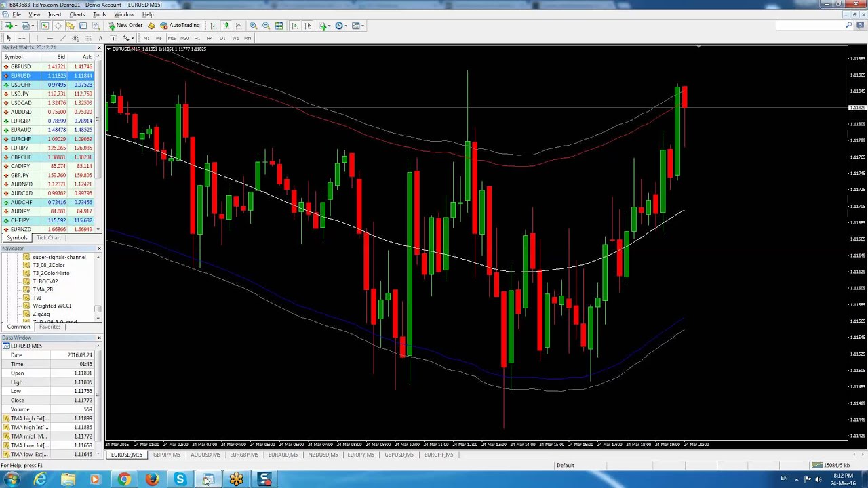Open Skype from the taskbar

[x=180, y=479]
